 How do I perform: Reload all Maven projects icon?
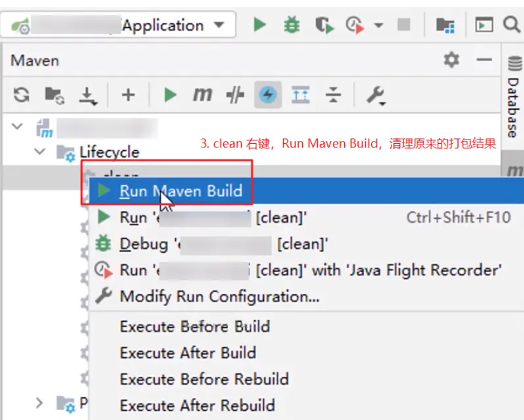22,95
